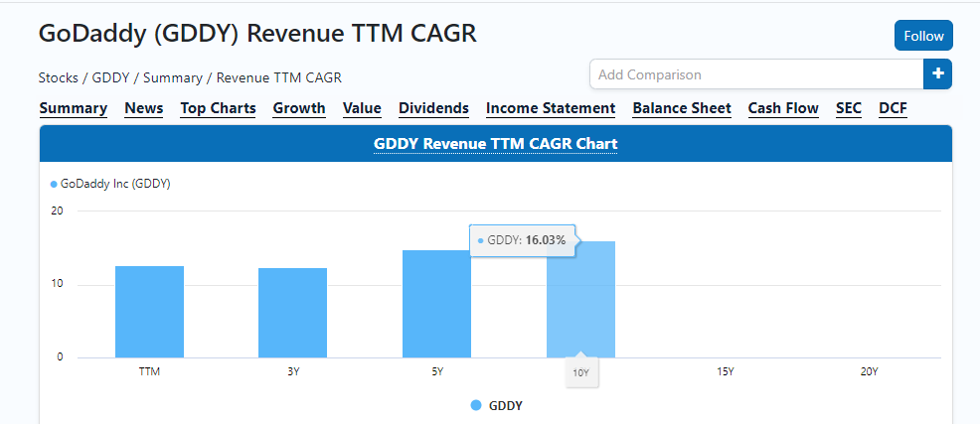Open the DCF tab
Viewport: 980px width, 424px height.
pos(893,108)
